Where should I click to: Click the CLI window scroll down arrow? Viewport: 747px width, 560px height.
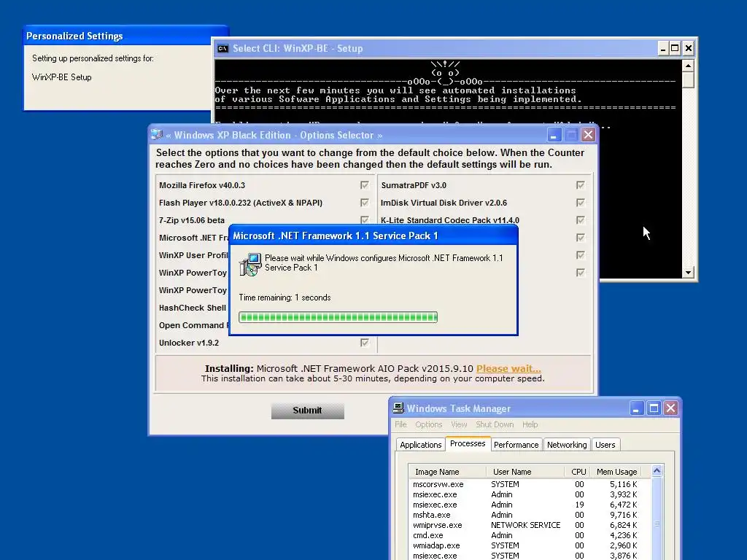pos(688,273)
